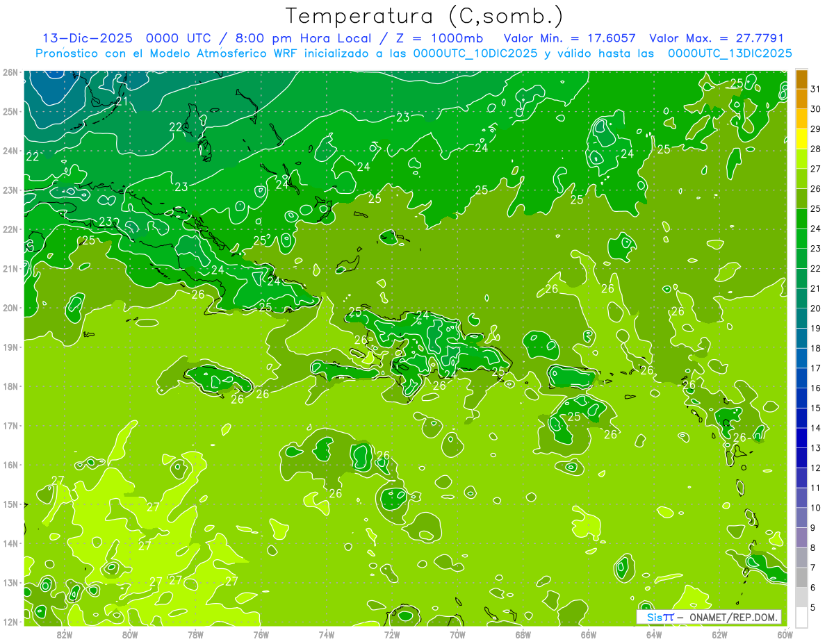Click the color bar label '10'
Screen dimensions: 834x644
pos(816,508)
